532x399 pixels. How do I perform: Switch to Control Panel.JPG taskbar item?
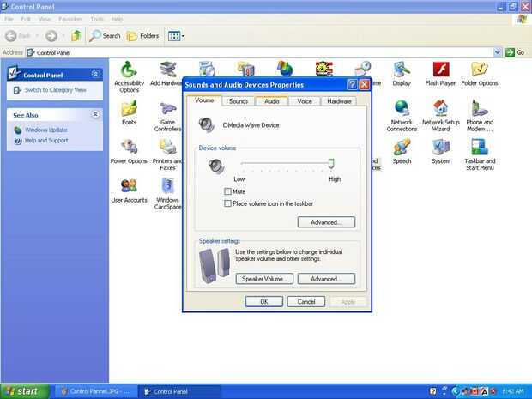pyautogui.click(x=96, y=391)
